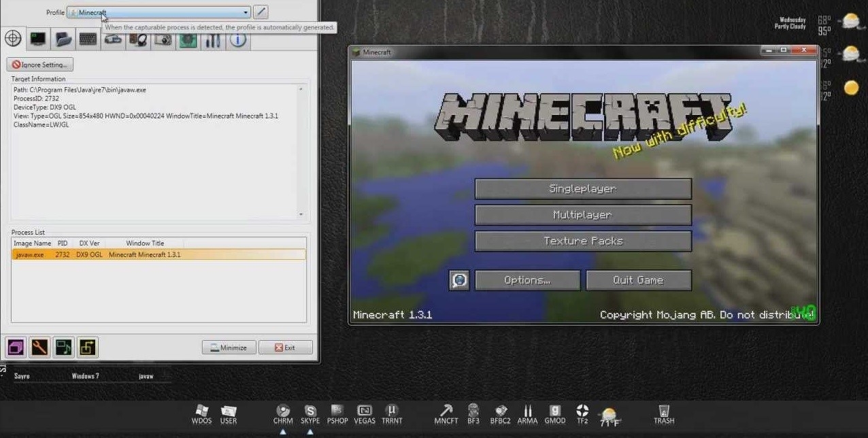Click the Ignore Setting button
Screen dimensions: 868x438
[40, 65]
